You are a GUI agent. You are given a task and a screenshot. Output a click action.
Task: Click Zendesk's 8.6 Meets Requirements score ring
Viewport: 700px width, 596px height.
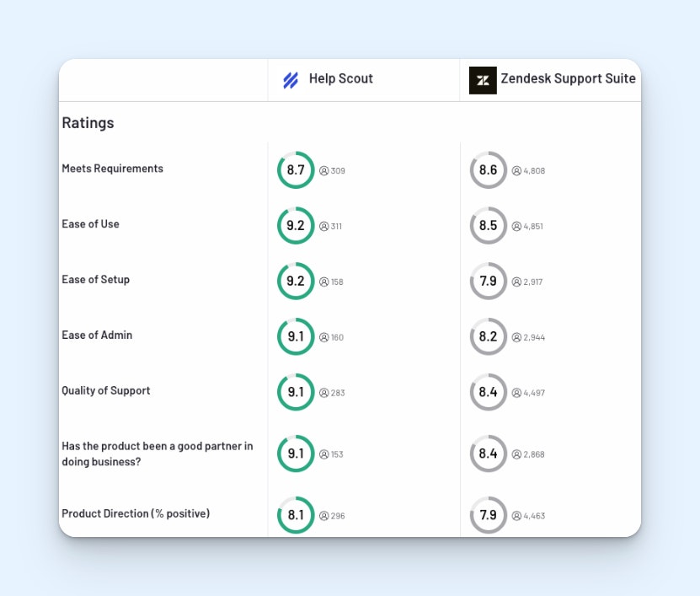489,169
